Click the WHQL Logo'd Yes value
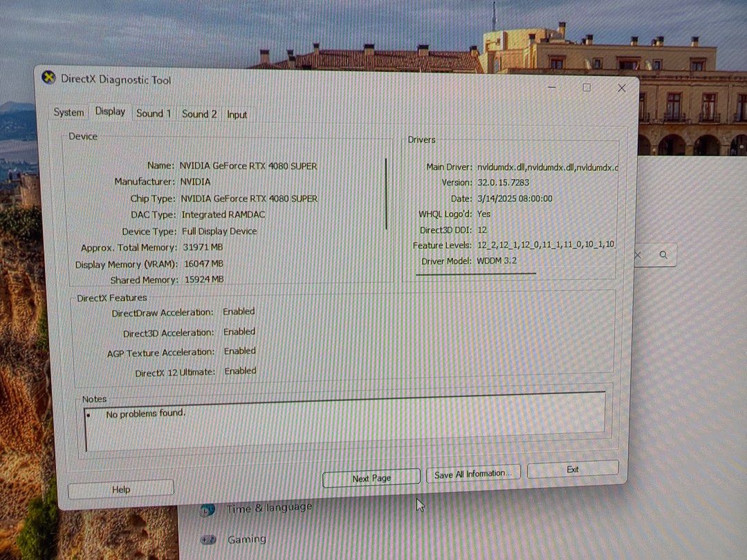 (483, 214)
